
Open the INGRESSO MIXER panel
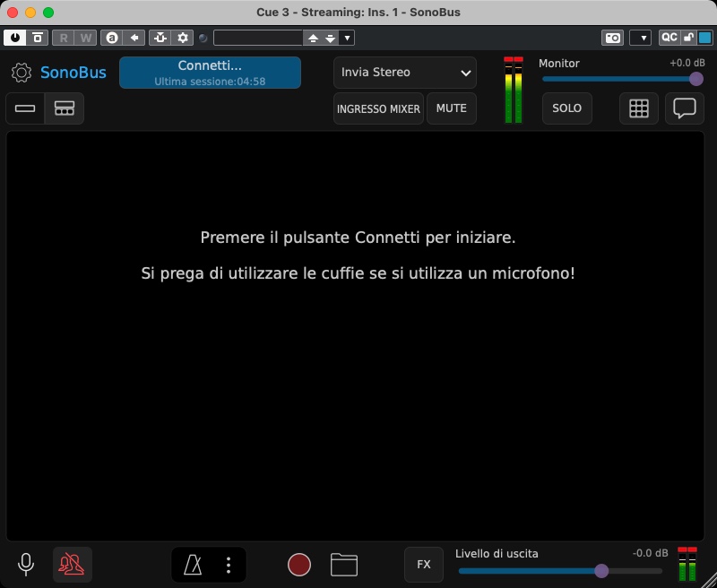(x=378, y=108)
